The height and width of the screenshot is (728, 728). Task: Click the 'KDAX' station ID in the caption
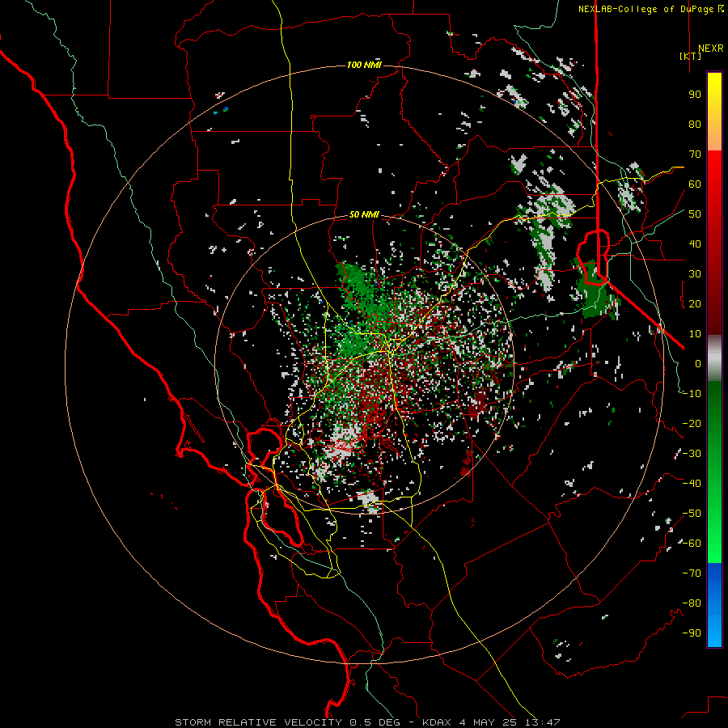tap(437, 722)
